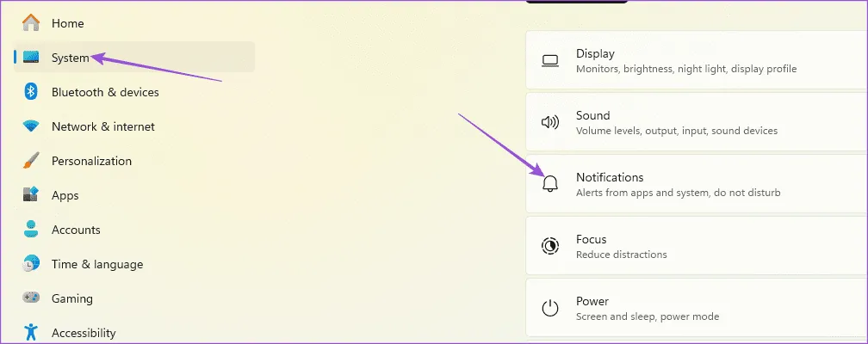Go to Network & internet section
Image resolution: width=868 pixels, height=344 pixels.
pos(103,126)
